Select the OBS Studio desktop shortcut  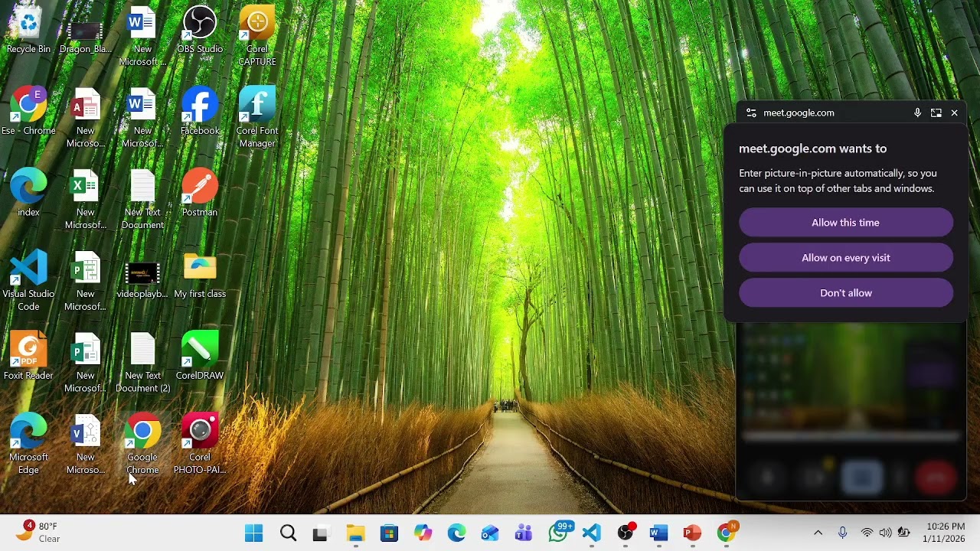[x=200, y=31]
